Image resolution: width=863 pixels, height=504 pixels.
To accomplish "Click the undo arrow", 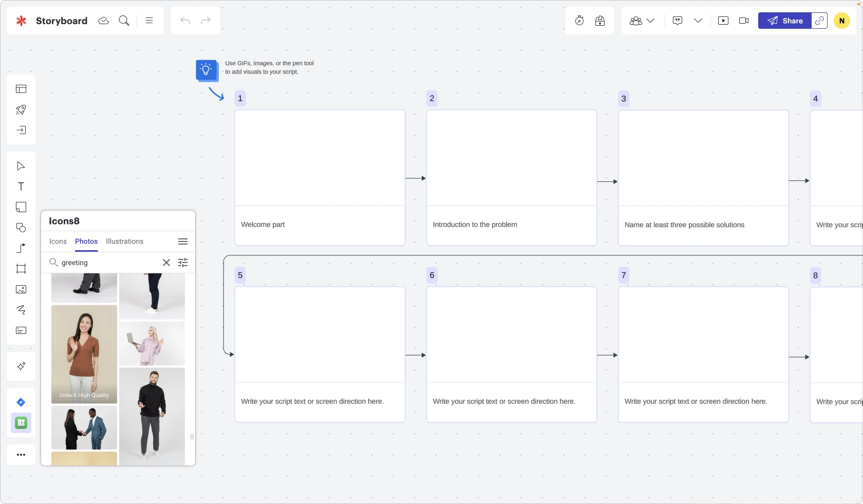I will [185, 21].
